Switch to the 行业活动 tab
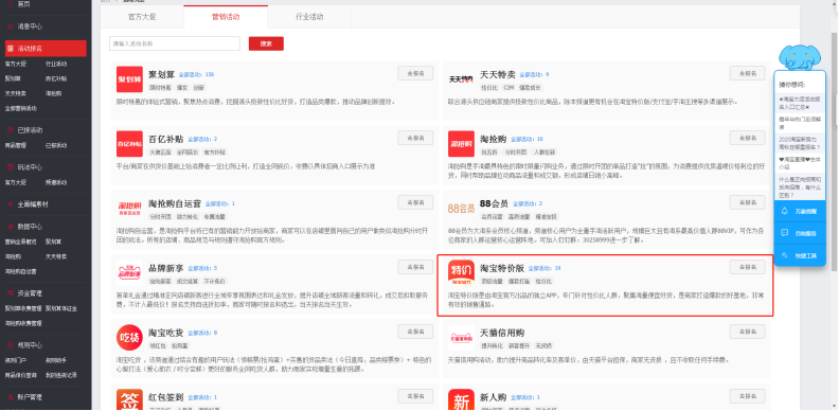The width and height of the screenshot is (839, 411). (x=309, y=17)
